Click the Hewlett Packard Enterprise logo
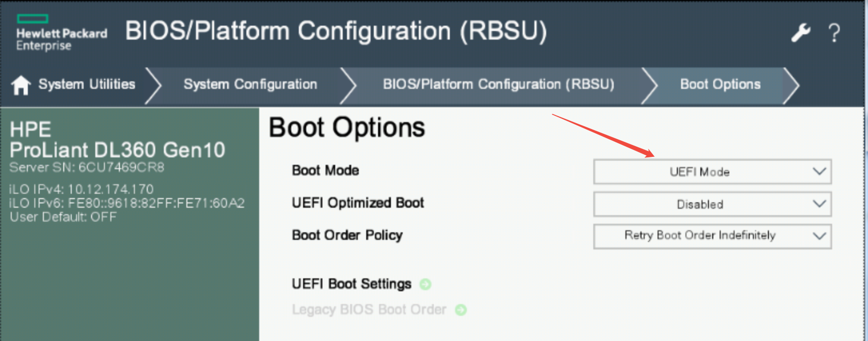The width and height of the screenshot is (868, 341). pyautogui.click(x=61, y=33)
